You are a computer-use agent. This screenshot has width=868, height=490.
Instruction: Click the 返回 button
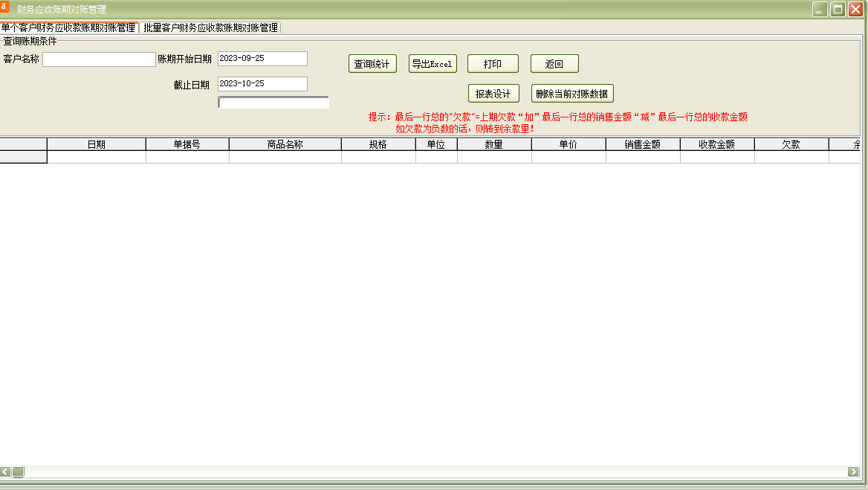(x=554, y=64)
